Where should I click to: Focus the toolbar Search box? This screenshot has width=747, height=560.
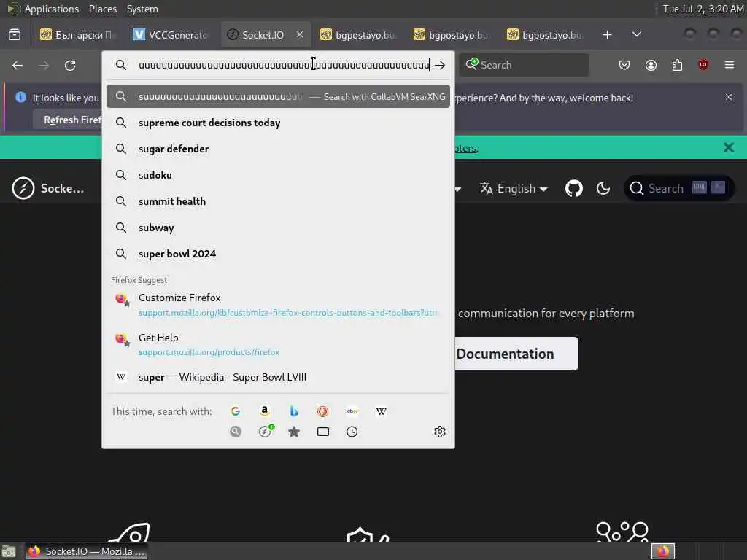524,65
